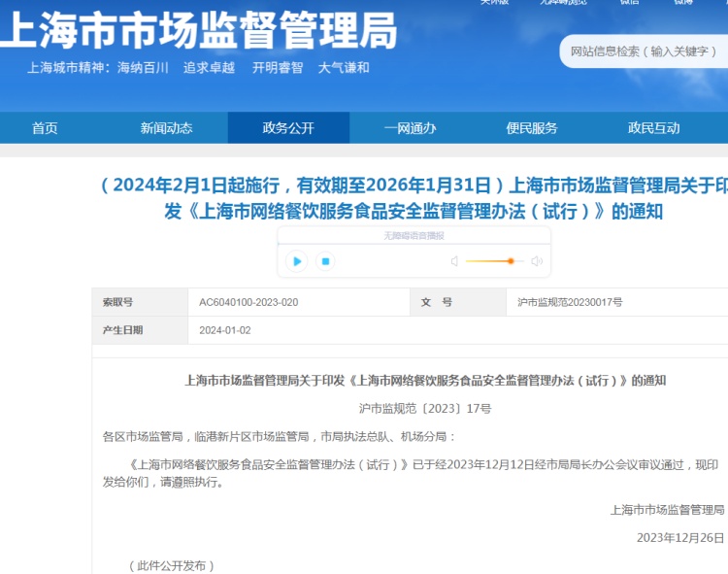This screenshot has width=728, height=574.
Task: Click the 上海市市场监督管理局 site title
Action: [199, 31]
